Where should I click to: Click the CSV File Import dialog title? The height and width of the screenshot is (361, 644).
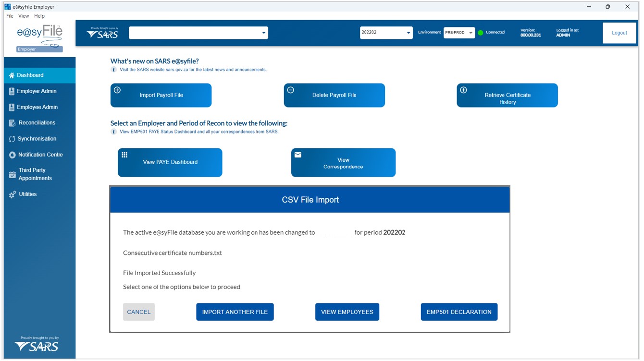click(x=310, y=200)
